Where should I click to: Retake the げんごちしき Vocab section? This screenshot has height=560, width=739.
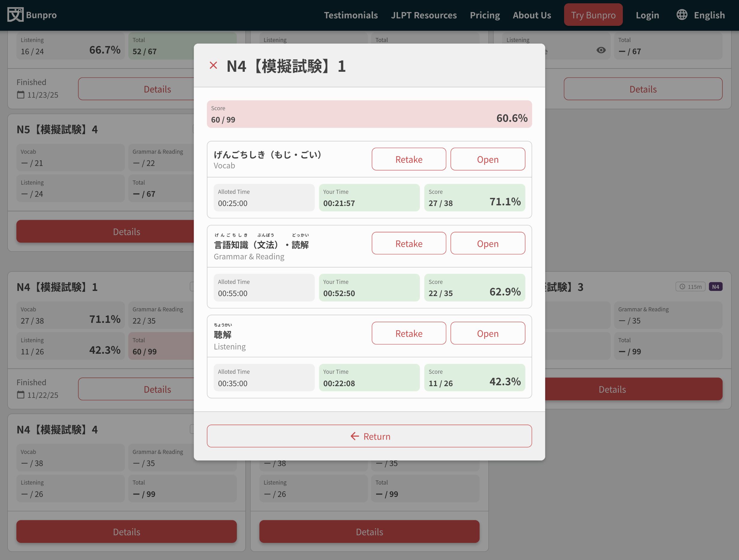(409, 159)
